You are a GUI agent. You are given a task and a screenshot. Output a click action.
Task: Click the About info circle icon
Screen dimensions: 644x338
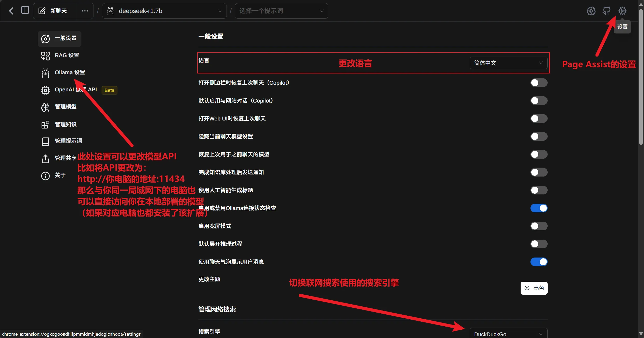pos(45,176)
